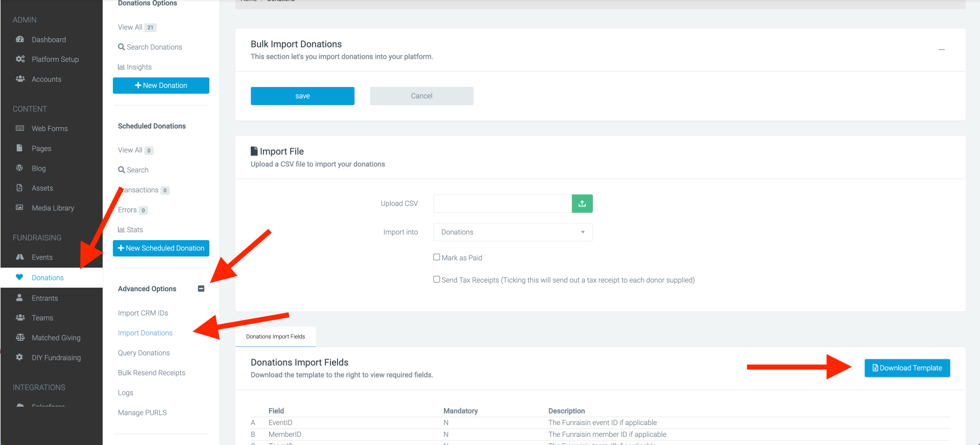Open Dashboard in the admin menu

49,40
